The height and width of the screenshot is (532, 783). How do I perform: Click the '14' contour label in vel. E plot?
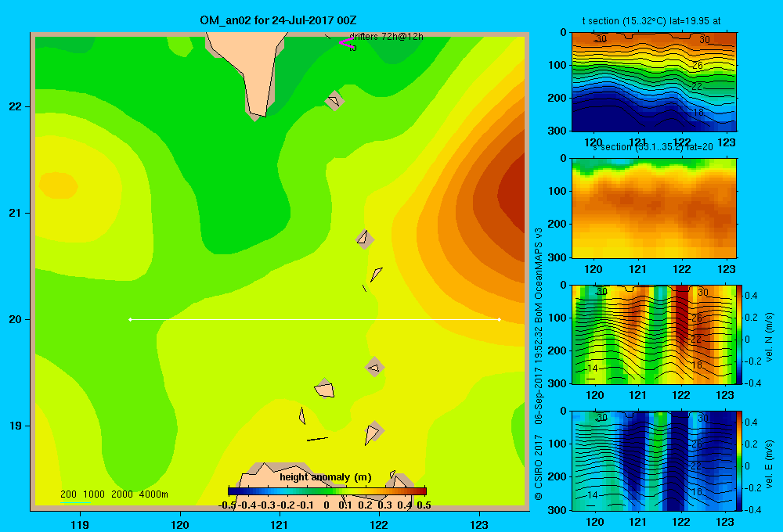point(592,494)
